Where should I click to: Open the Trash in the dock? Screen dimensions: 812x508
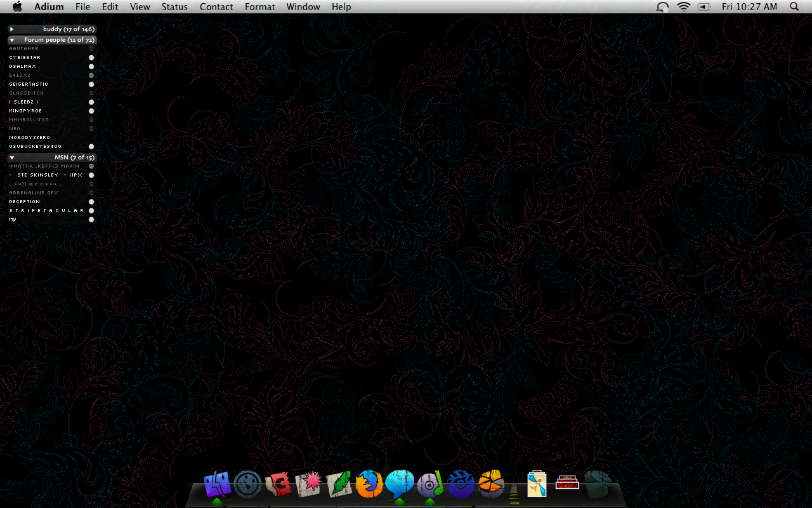(598, 484)
